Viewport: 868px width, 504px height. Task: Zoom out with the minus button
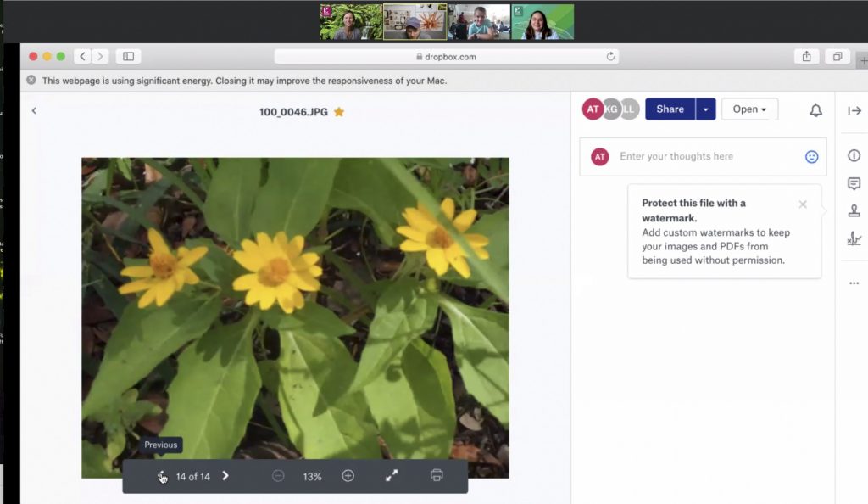coord(278,476)
